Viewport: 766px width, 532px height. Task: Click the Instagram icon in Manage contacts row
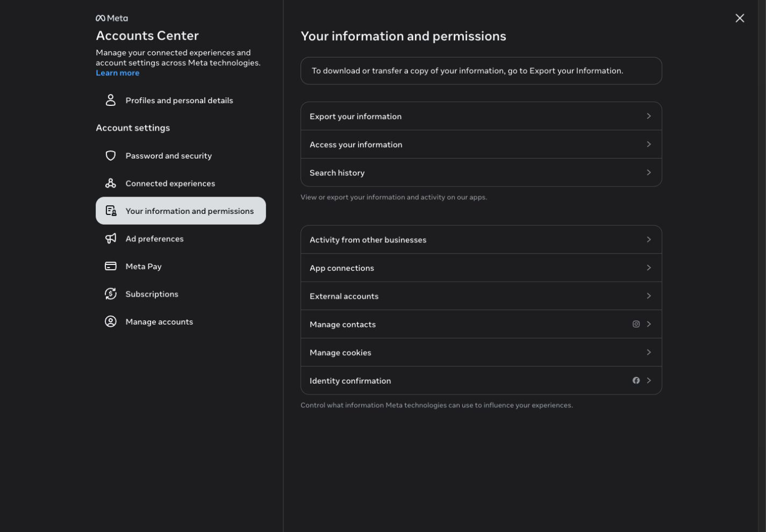(x=636, y=324)
